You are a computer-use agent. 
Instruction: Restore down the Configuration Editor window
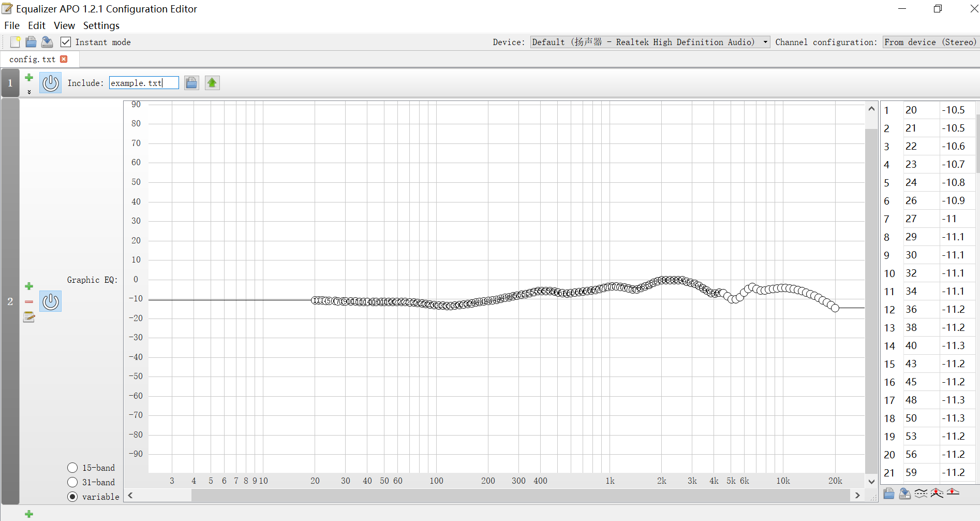point(938,9)
